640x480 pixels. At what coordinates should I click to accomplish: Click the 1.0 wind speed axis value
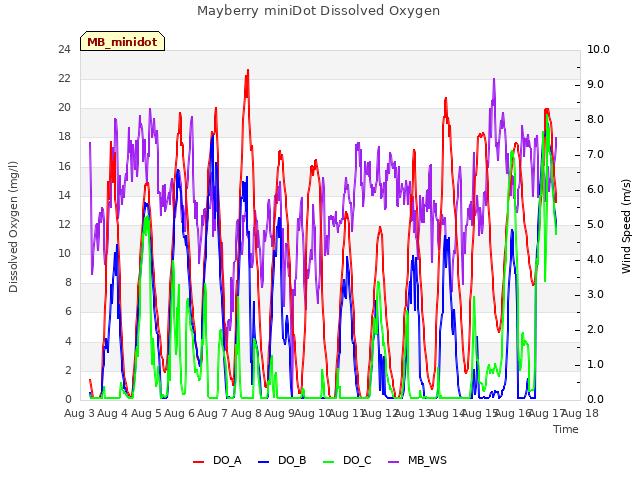595,364
